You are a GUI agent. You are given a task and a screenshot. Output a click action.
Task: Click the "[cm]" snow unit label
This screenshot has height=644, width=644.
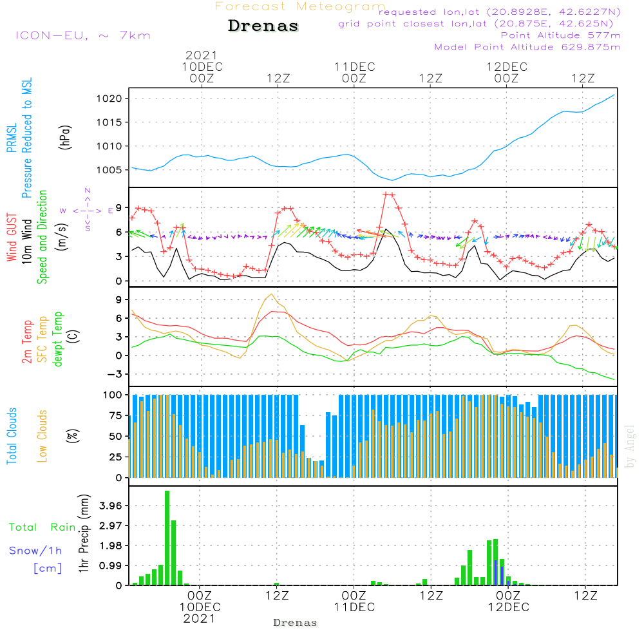tap(48, 569)
